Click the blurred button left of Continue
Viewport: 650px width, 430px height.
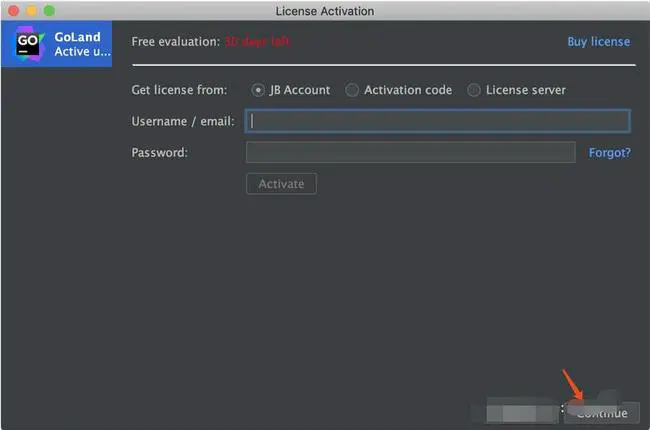coord(522,411)
